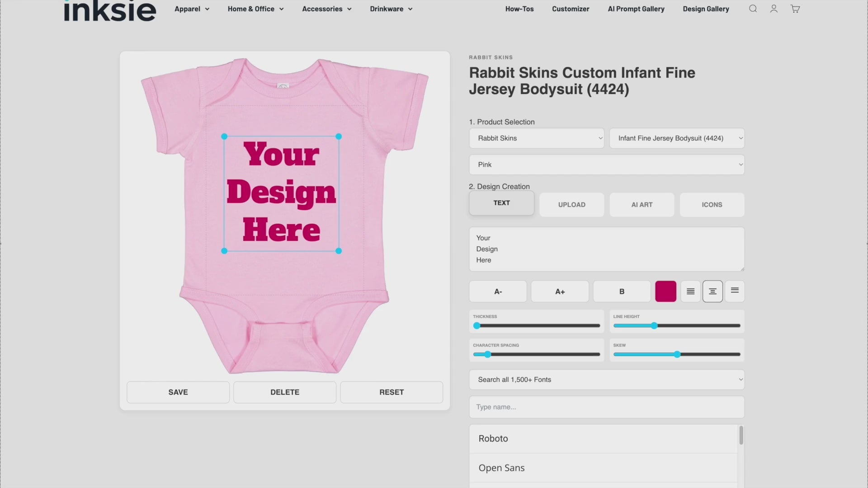Select right text alignment icon
The width and height of the screenshot is (868, 488).
tap(735, 291)
